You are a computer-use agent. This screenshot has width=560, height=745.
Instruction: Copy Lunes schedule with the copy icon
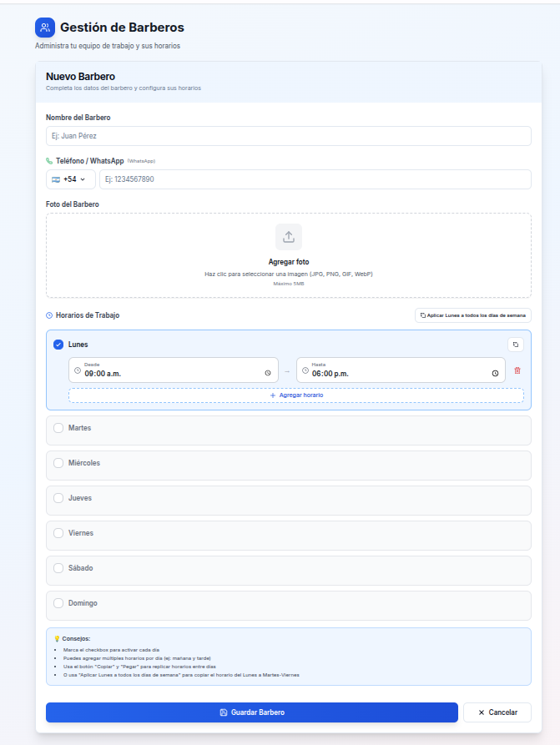[515, 345]
